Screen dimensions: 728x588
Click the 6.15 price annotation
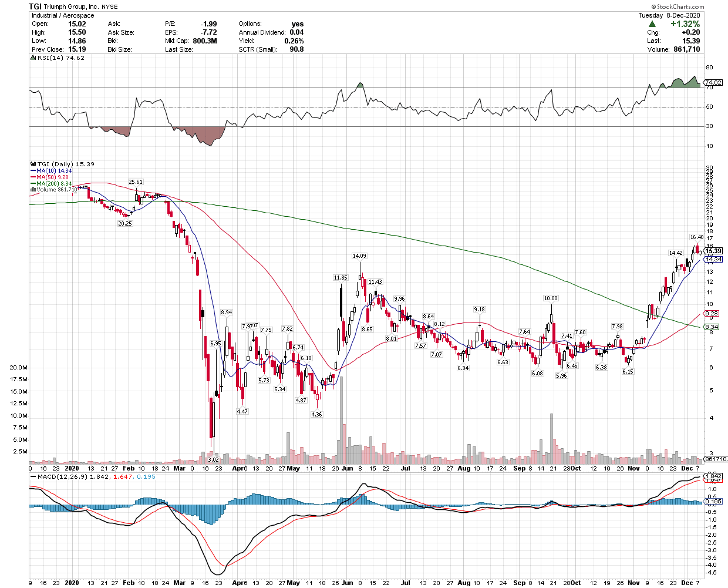click(x=628, y=372)
